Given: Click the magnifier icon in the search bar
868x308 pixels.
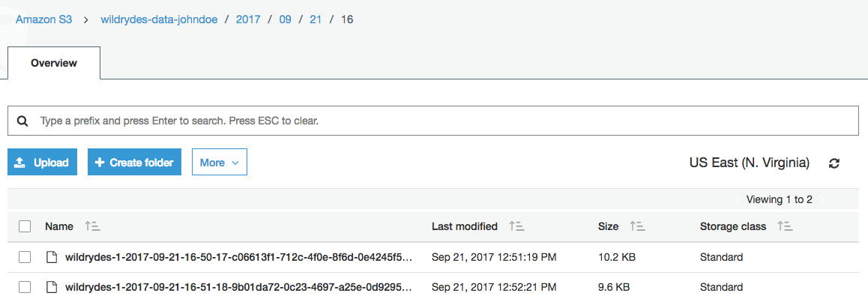Looking at the screenshot, I should click(22, 121).
